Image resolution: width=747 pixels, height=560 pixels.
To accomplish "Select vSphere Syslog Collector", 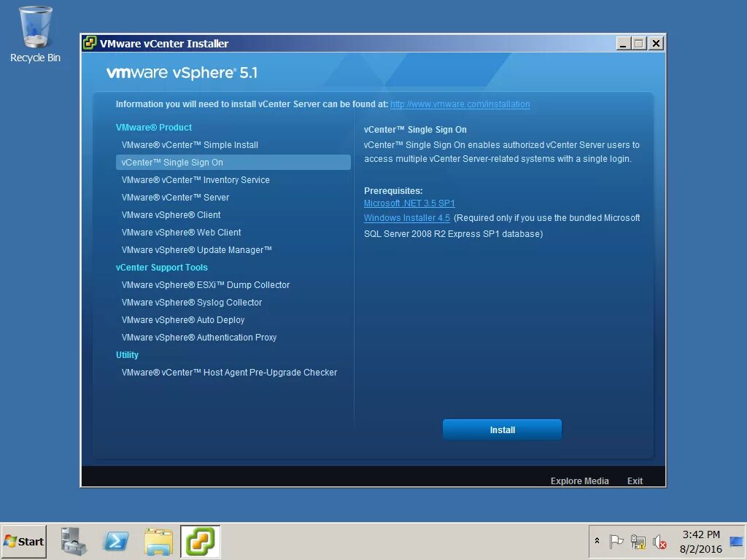I will coord(192,303).
